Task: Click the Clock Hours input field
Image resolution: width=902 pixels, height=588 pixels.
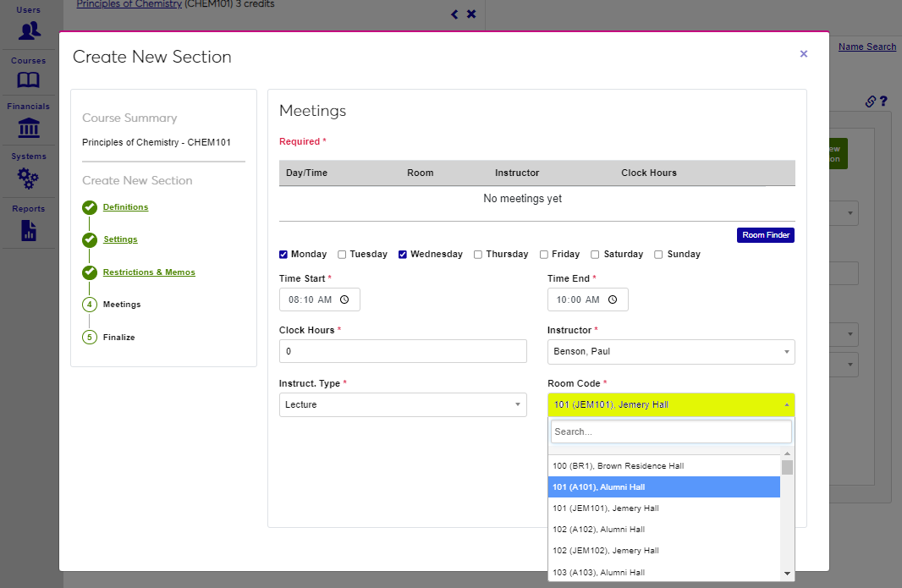Action: coord(403,351)
